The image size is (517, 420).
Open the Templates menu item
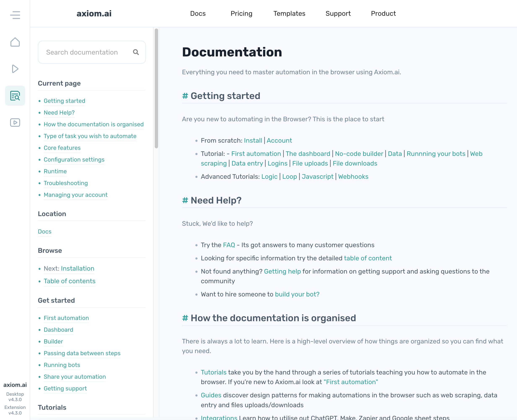click(x=289, y=14)
